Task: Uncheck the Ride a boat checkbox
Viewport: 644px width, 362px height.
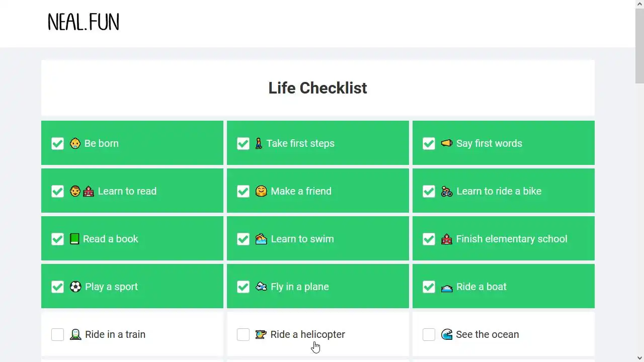Action: (x=429, y=287)
